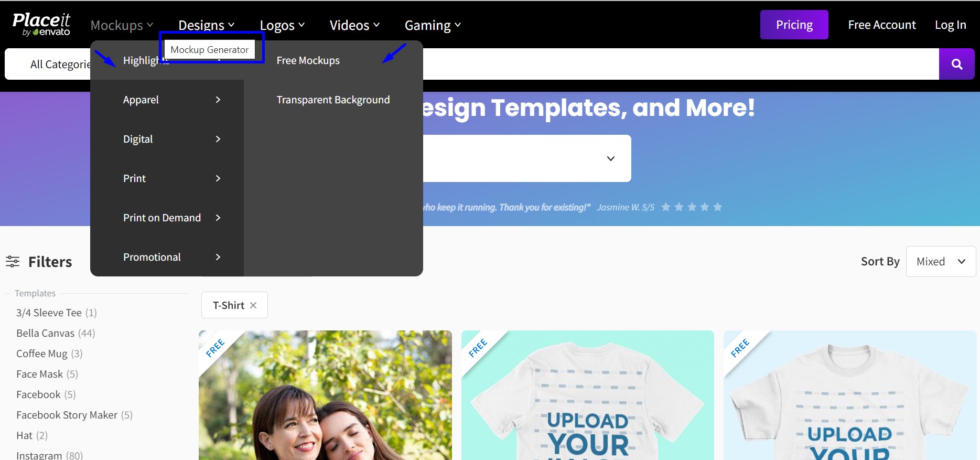Screen dimensions: 980x460
Task: Open the Videos navigation menu
Action: [354, 25]
